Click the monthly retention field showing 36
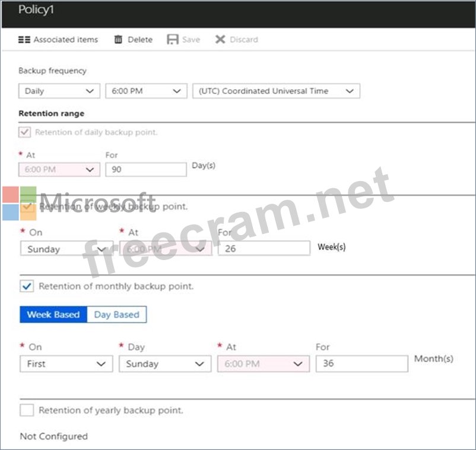Image resolution: width=476 pixels, height=450 pixels. [361, 363]
